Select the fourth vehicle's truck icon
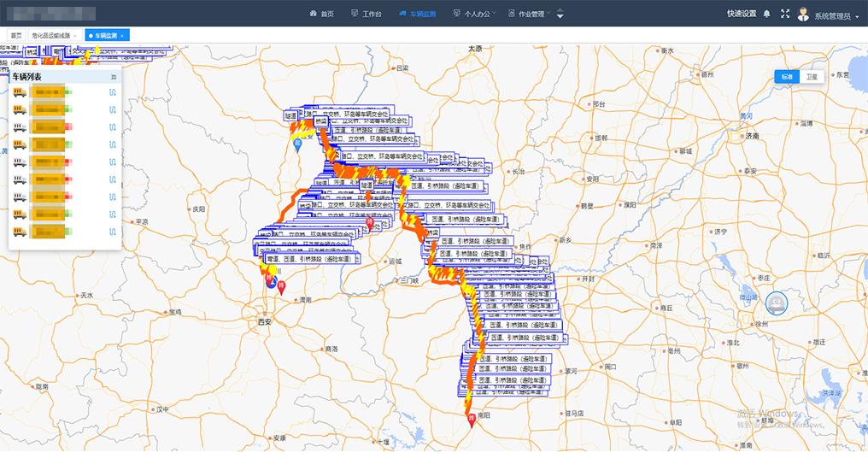The width and height of the screenshot is (868, 476). pos(20,144)
